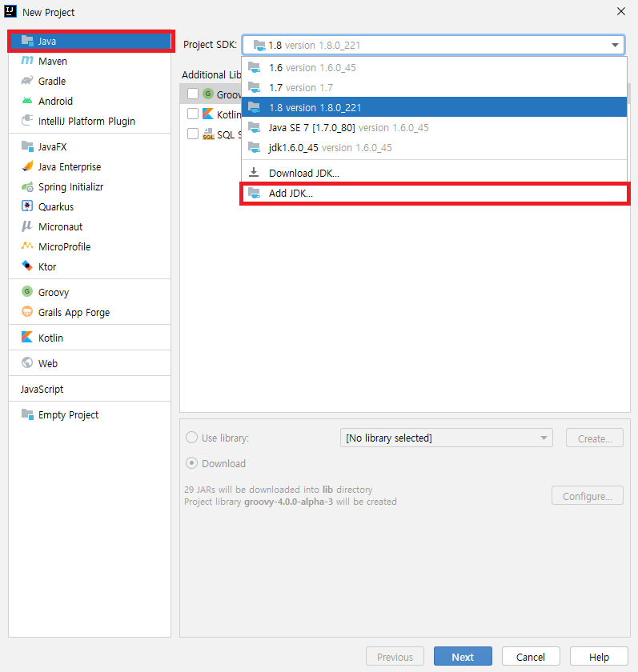Click the Micronaut mu icon

tap(27, 226)
